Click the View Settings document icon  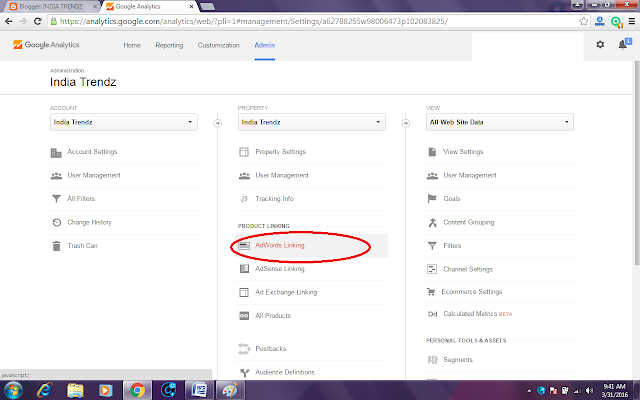tap(432, 152)
